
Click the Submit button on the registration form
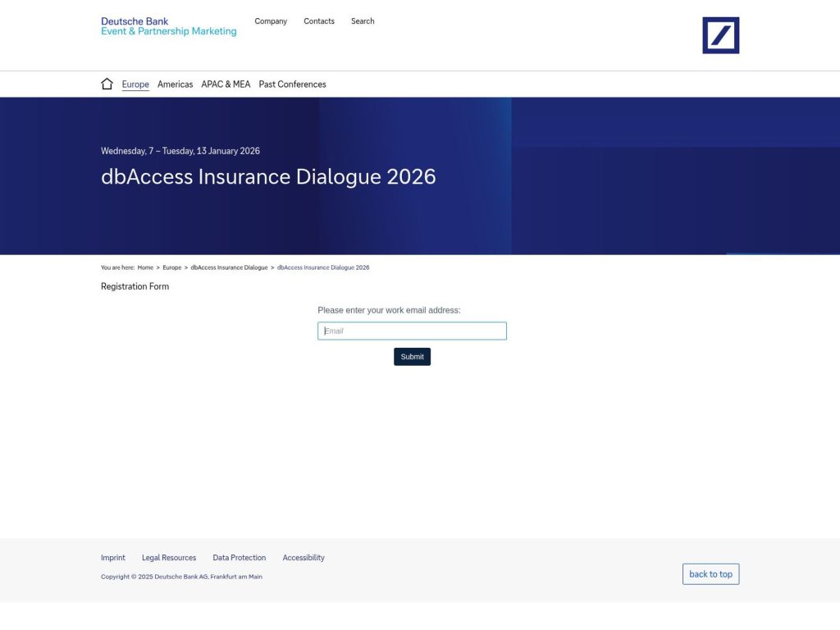[x=412, y=356]
